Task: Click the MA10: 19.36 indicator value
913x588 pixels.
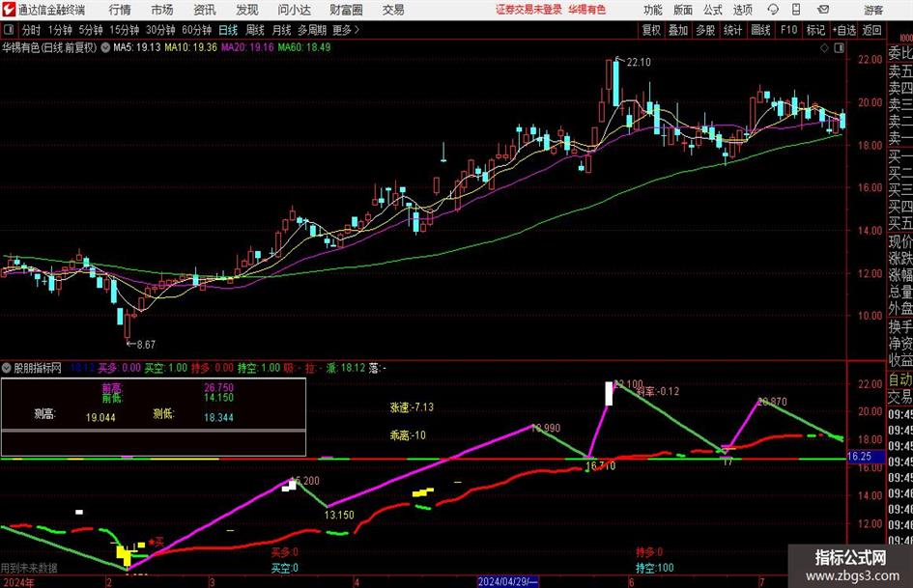Action: point(191,47)
